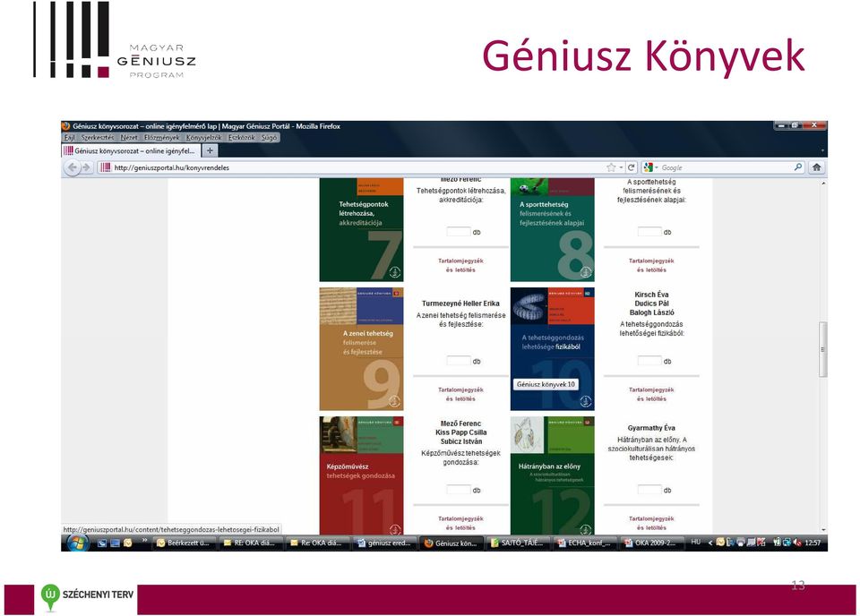Click book 10 cover fizikából

pos(553,348)
